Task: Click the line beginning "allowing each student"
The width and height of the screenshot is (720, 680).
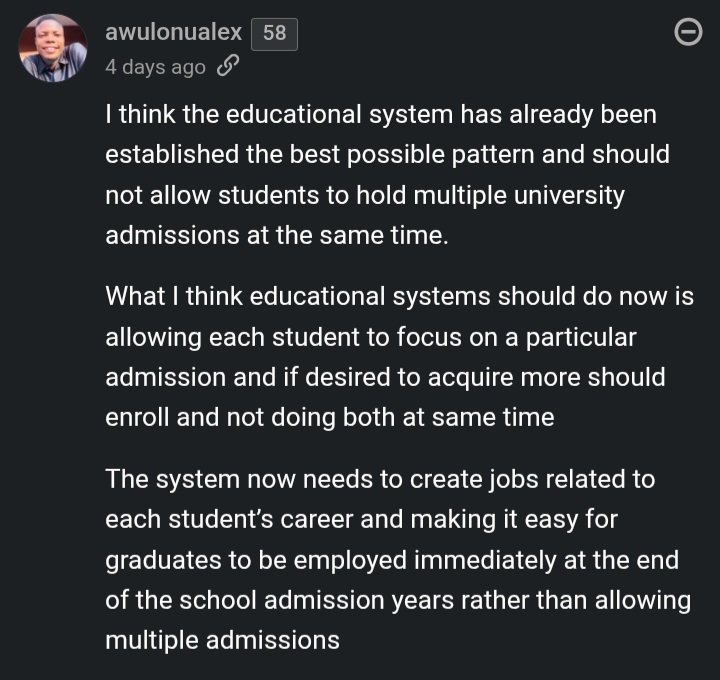Action: 370,337
